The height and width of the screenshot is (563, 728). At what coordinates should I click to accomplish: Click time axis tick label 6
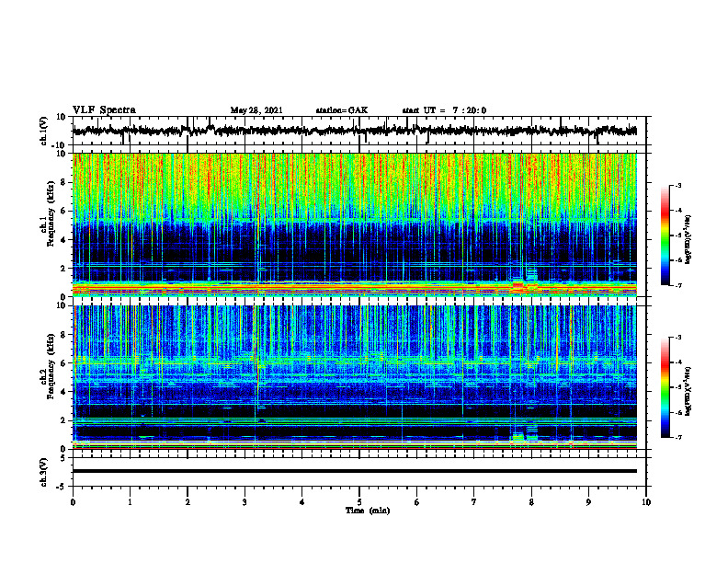[x=417, y=502]
